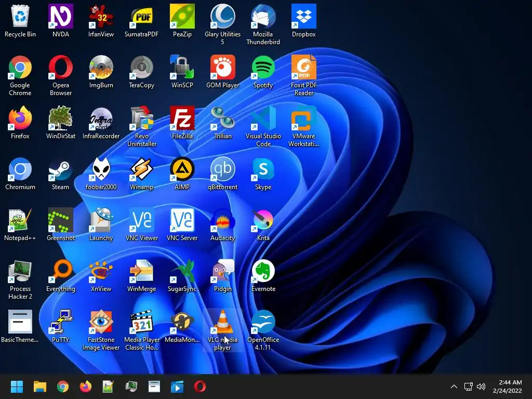
Task: Select FastStone Image Viewer icon
Action: (101, 322)
